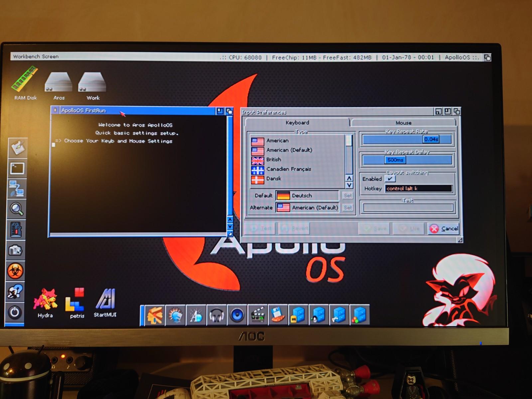The image size is (532, 399).
Task: Open the letter A fonts dock icon
Action: coord(196,315)
